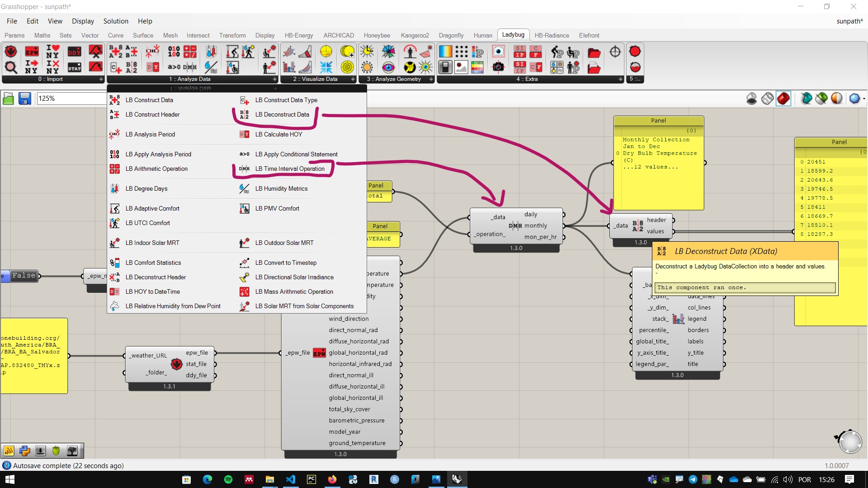Image resolution: width=868 pixels, height=488 pixels.
Task: Open the 125% zoom combo box
Action: 71,99
